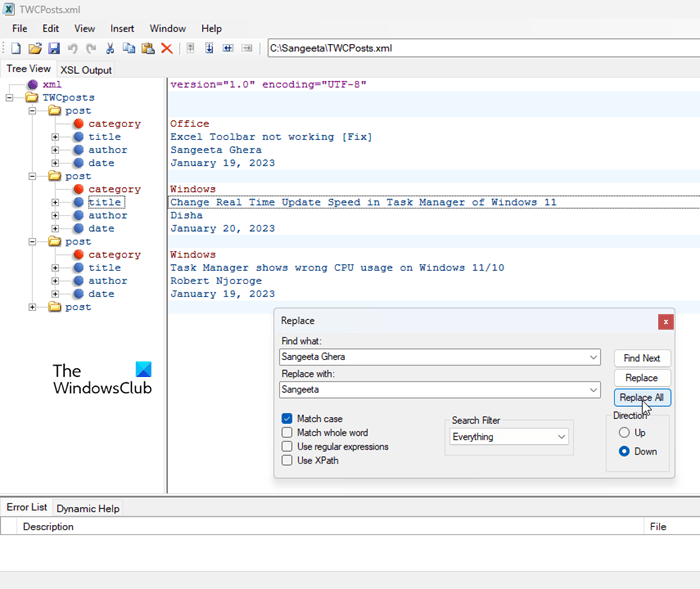
Task: Click the Find Next button
Action: (642, 358)
